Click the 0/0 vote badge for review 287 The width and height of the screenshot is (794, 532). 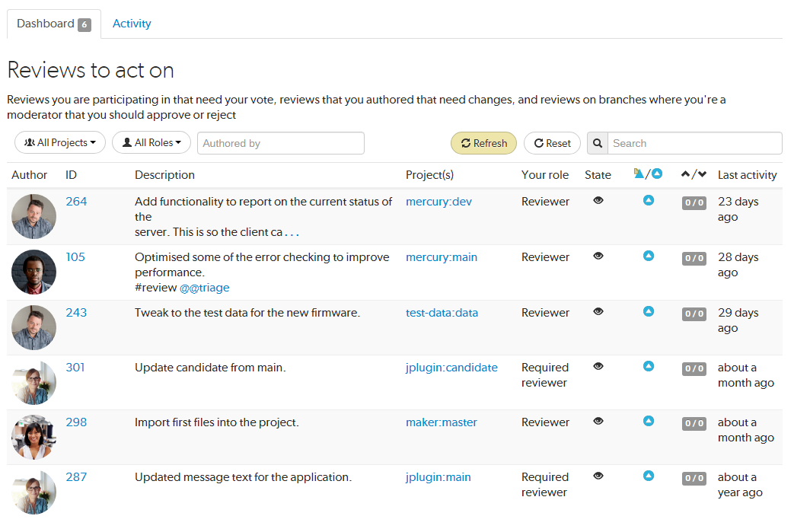click(x=694, y=478)
